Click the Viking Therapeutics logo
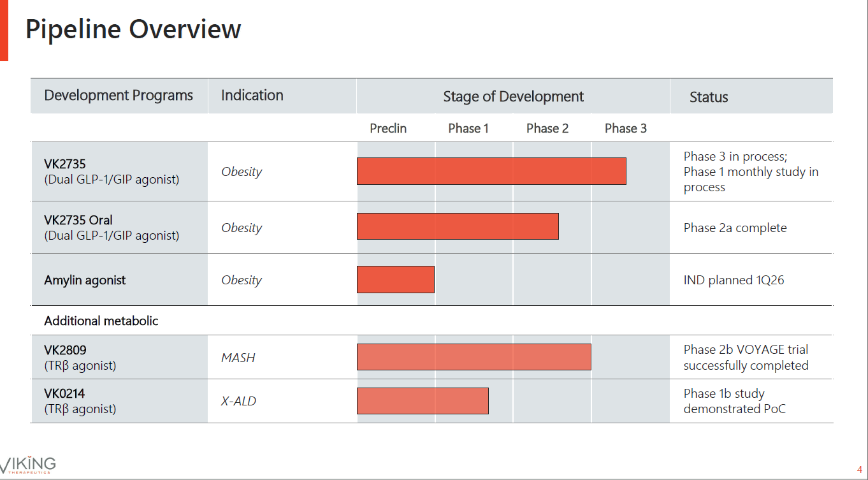This screenshot has height=480, width=868. 28,465
